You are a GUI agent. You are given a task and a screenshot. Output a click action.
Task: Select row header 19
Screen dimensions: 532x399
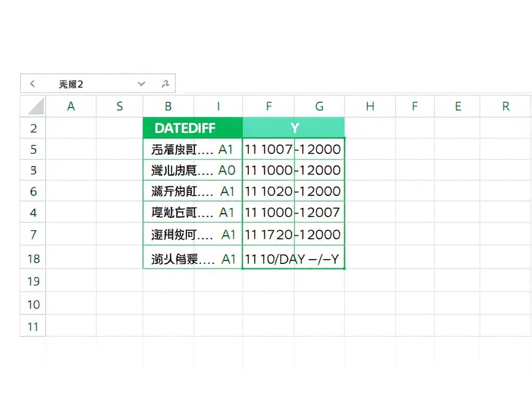[x=33, y=281]
